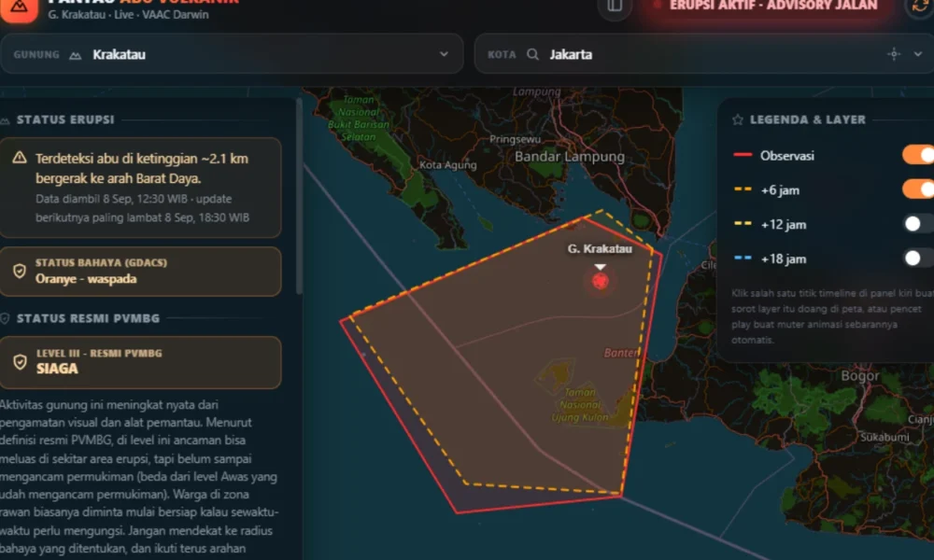The height and width of the screenshot is (560, 934).
Task: Open the Status Bahaya GDACS card
Action: pos(141,272)
